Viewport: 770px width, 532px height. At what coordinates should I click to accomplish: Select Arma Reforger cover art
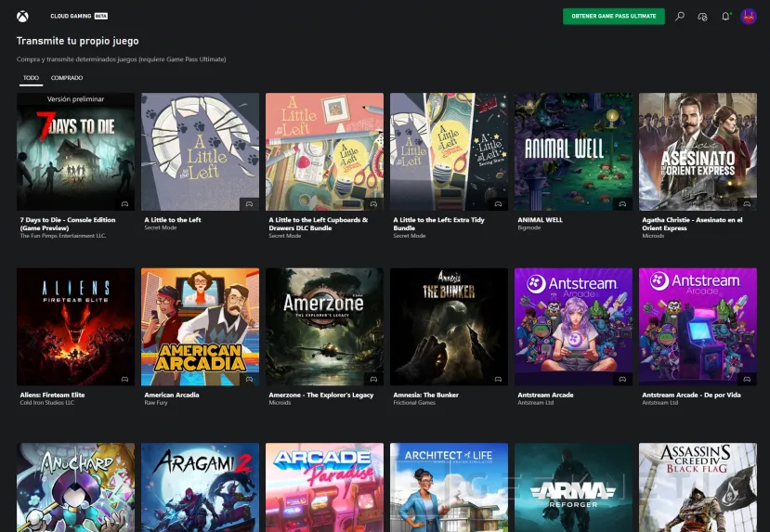pos(574,487)
